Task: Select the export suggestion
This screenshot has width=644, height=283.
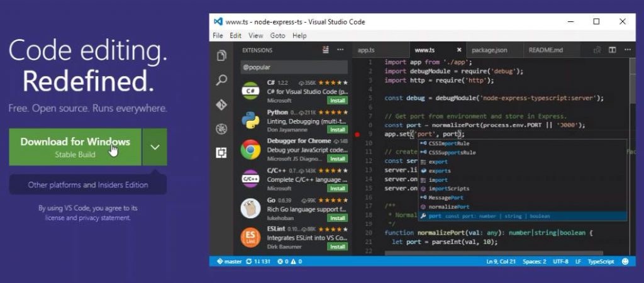Action: pyautogui.click(x=523, y=162)
